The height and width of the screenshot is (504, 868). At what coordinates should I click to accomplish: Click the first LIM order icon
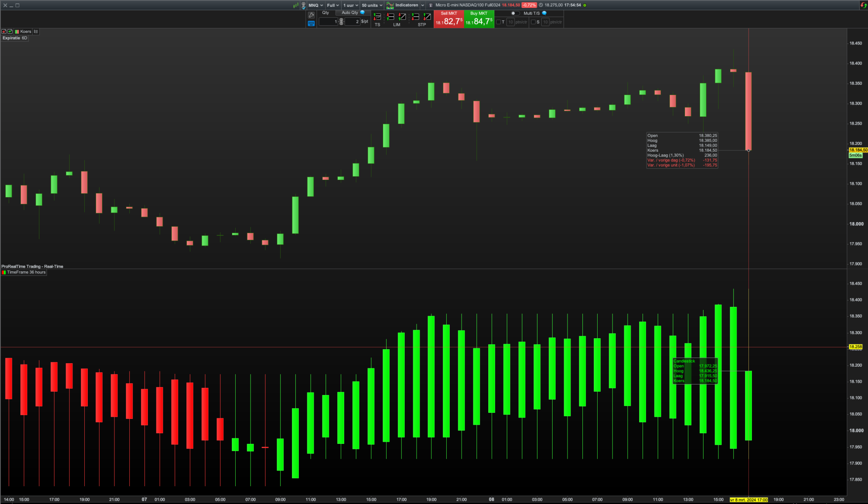[391, 17]
